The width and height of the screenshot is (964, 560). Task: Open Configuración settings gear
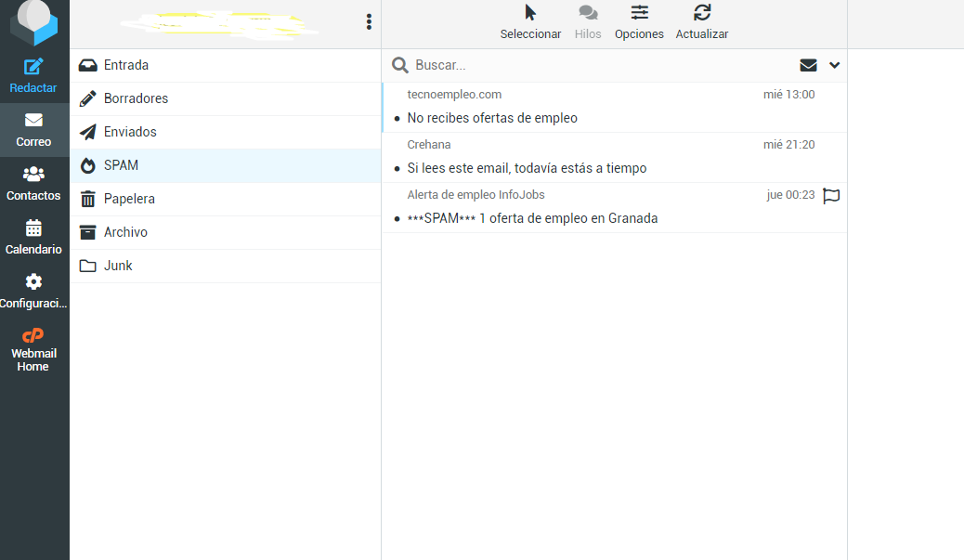(33, 291)
